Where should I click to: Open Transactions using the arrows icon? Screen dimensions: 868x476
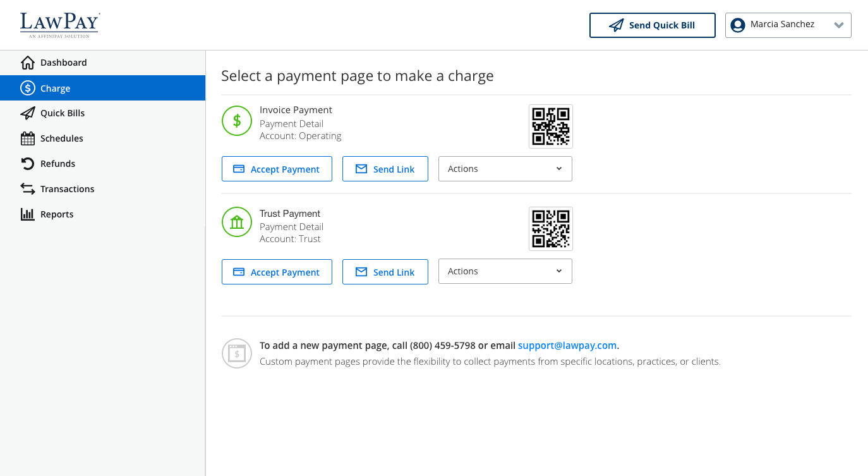coord(28,188)
